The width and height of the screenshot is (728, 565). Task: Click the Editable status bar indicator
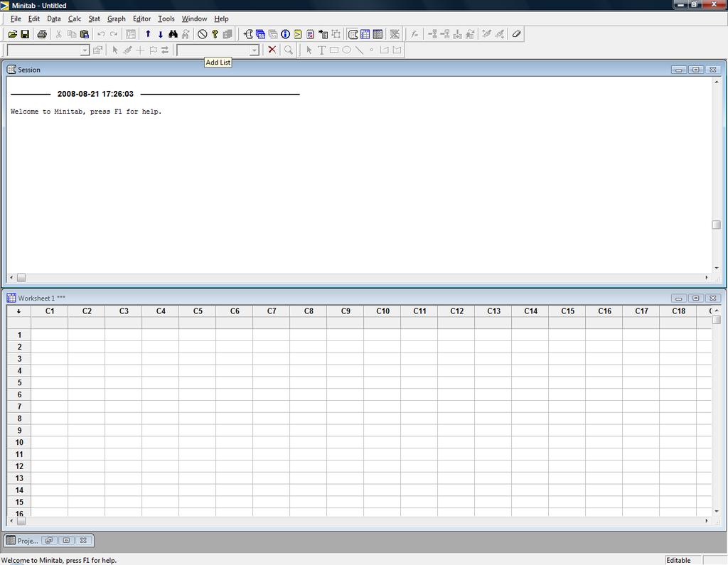[x=678, y=560]
